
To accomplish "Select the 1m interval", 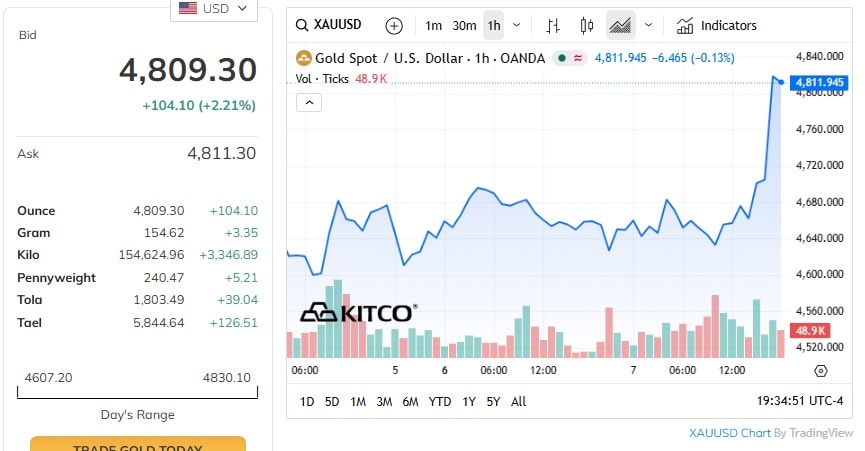I will click(x=433, y=25).
